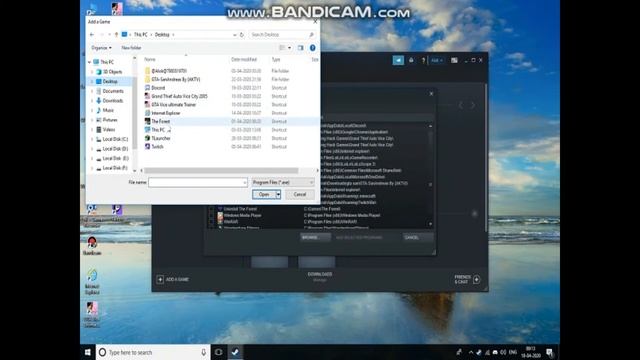This screenshot has height=360, width=640.
Task: Click the file list horizontal scrollbar
Action: 221,171
